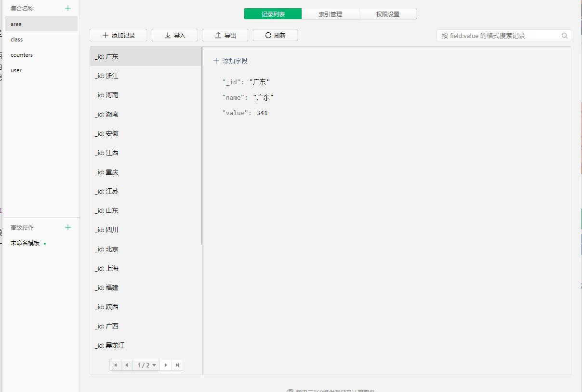Switch to 索引管理 tab
582x392 pixels.
tap(331, 14)
